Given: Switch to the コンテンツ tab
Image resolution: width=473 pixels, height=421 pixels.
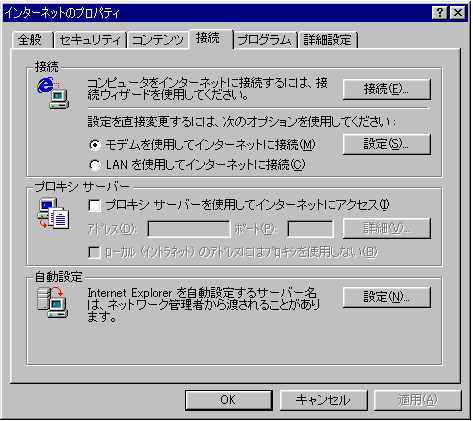Looking at the screenshot, I should coord(158,40).
